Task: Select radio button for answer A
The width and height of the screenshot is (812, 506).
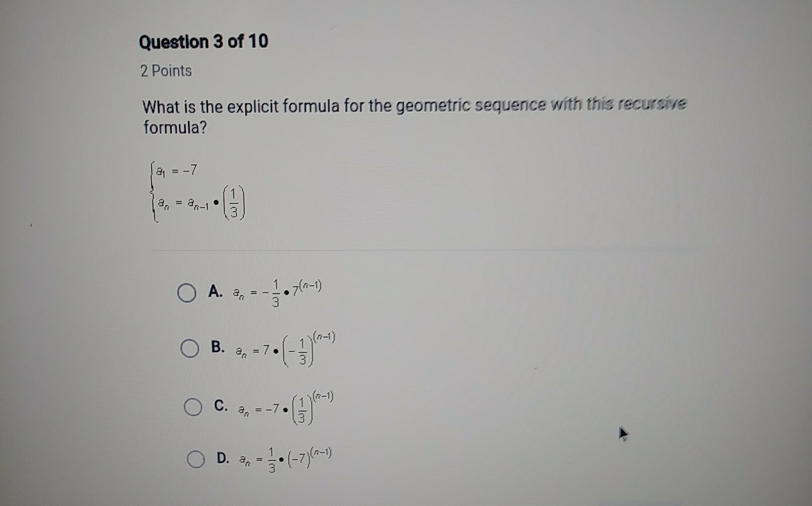Action: click(187, 293)
